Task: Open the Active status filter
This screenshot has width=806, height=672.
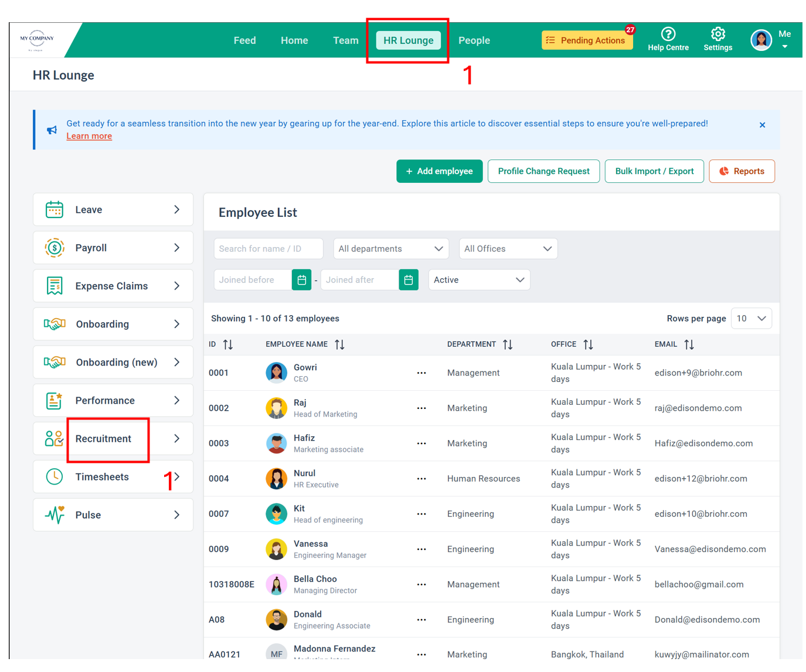Action: [479, 279]
